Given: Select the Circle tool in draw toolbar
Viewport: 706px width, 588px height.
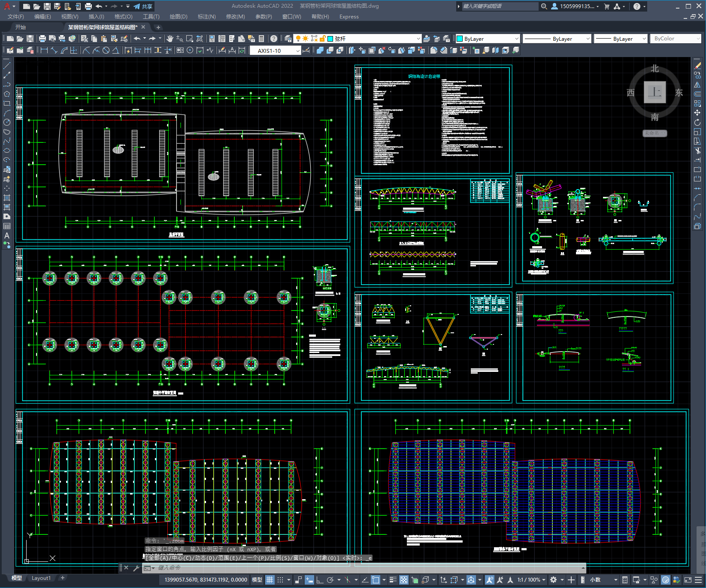Looking at the screenshot, I should point(7,122).
